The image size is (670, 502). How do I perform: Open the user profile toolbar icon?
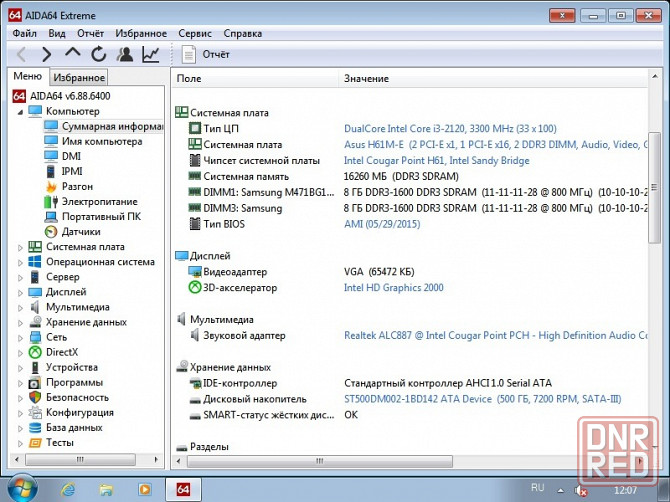(x=125, y=54)
